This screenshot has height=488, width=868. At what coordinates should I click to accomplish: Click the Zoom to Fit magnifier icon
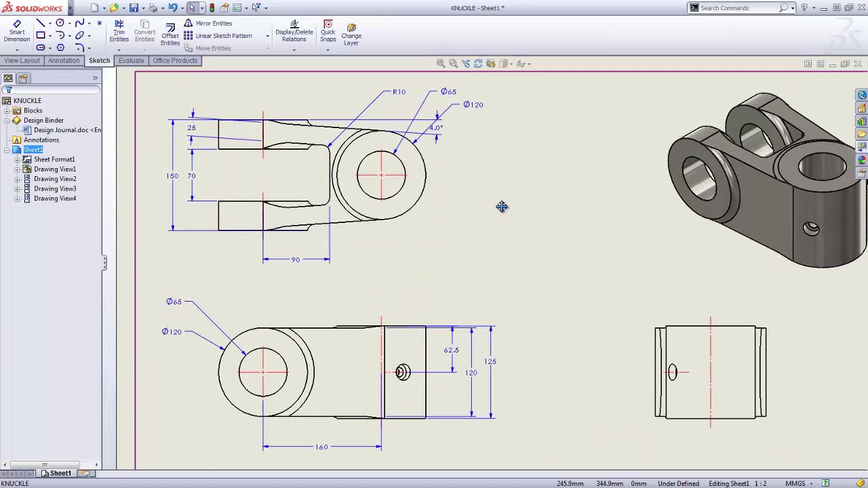click(441, 64)
